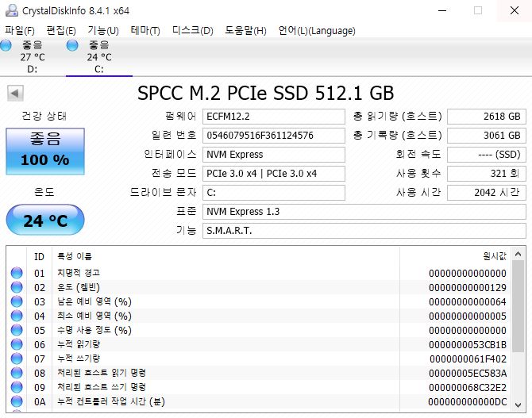Click the 특성 이름 column header

pos(226,257)
